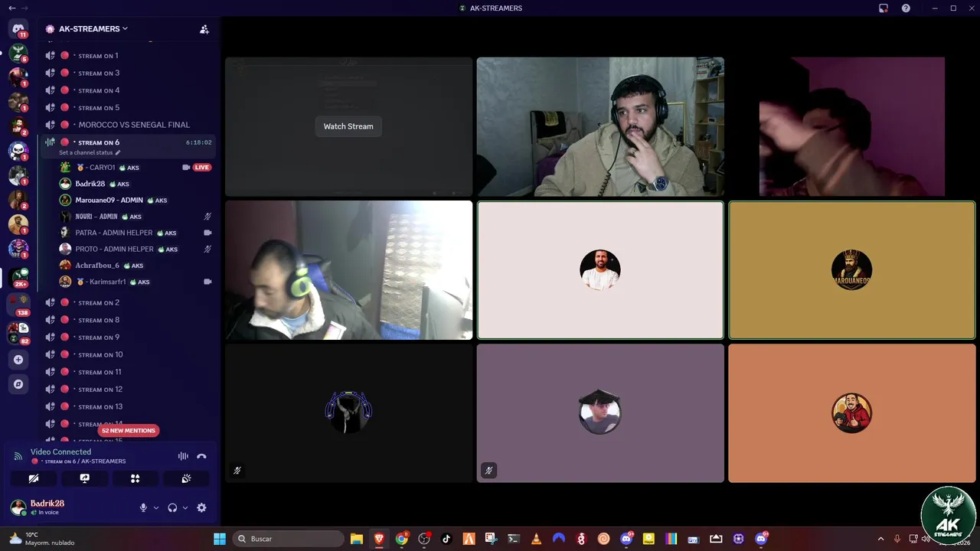
Task: Click Set a channel status
Action: (86, 152)
